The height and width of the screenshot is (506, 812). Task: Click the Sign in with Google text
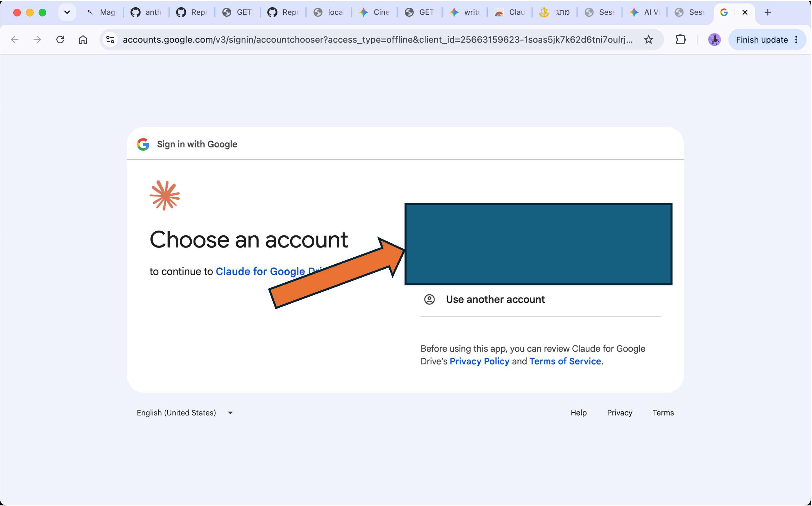pos(197,144)
